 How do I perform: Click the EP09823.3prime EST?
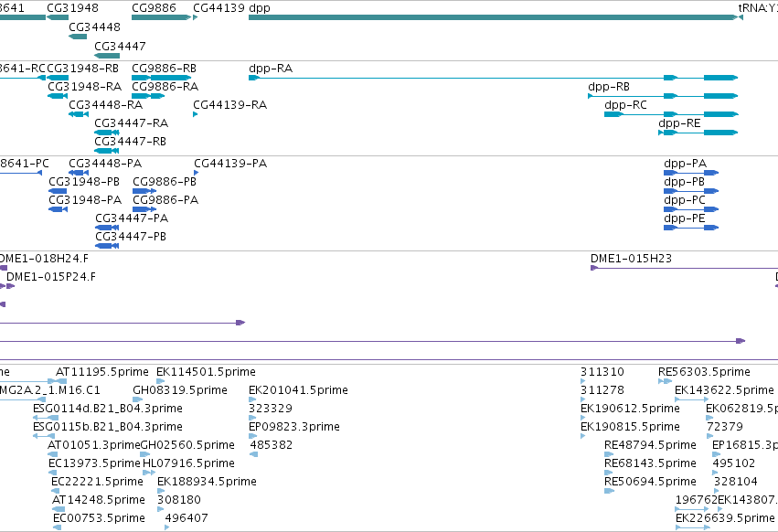pos(252,436)
